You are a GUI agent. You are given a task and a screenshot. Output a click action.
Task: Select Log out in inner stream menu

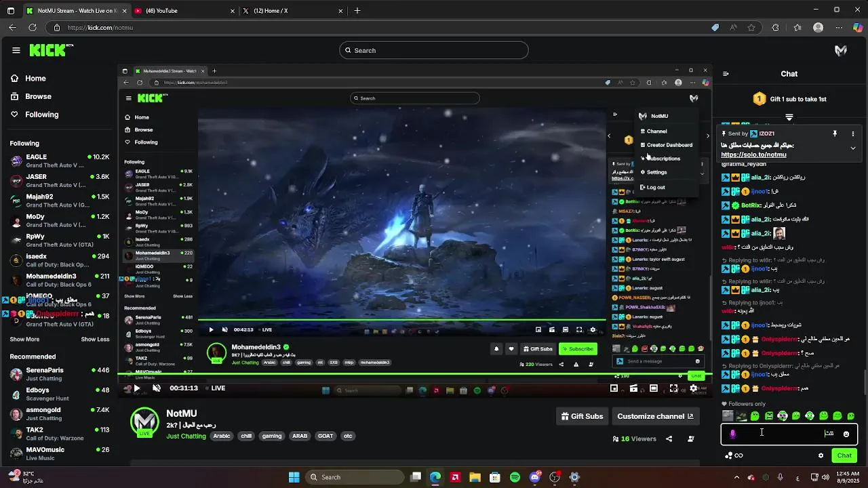[x=652, y=187]
